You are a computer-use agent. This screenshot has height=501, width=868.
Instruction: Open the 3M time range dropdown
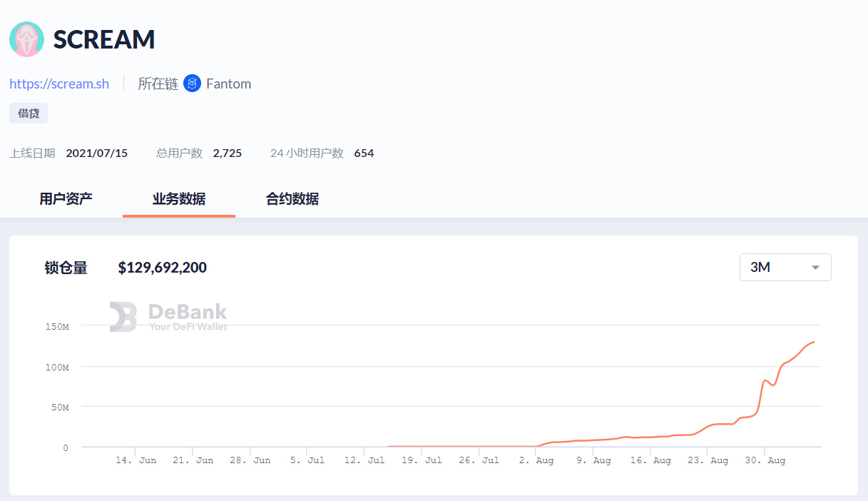tap(785, 268)
